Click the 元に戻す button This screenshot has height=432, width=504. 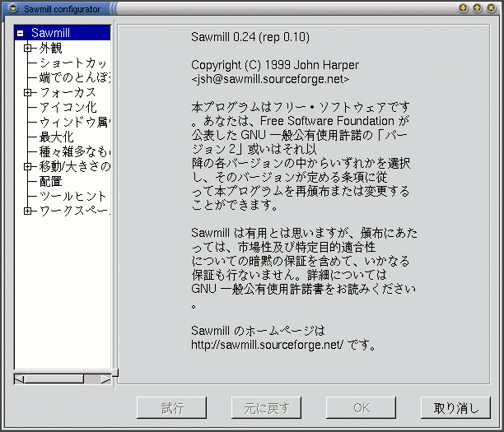click(266, 408)
